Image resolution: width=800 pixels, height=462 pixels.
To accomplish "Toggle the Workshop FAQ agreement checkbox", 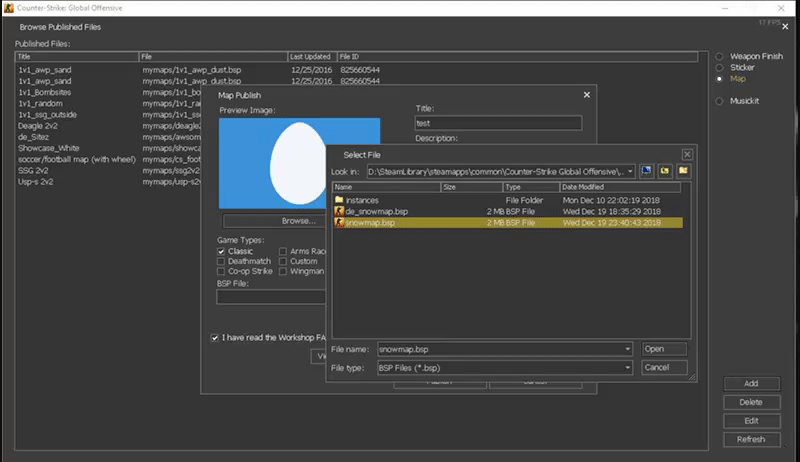I will click(215, 338).
